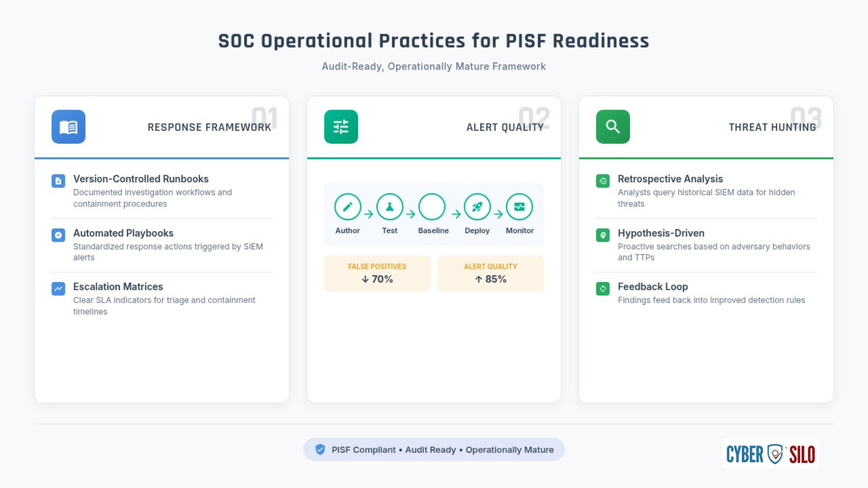Click the refresh icon beside Feedback Loop
Image resolution: width=868 pixels, height=488 pixels.
603,288
